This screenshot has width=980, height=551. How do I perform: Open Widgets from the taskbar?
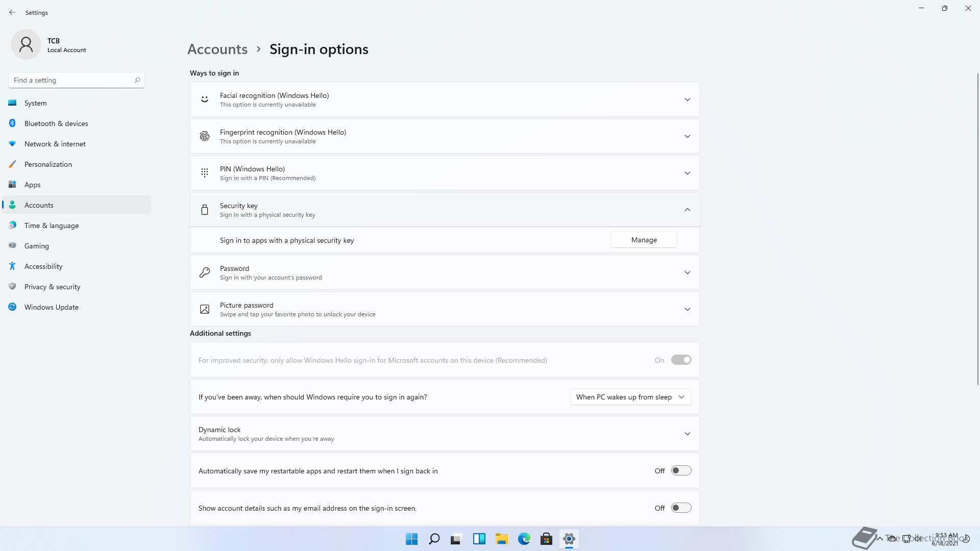[x=479, y=539]
